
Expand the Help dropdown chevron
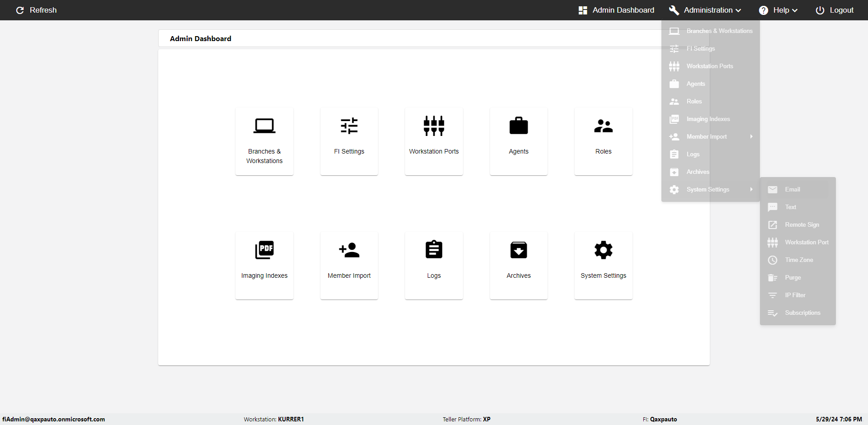(x=795, y=10)
